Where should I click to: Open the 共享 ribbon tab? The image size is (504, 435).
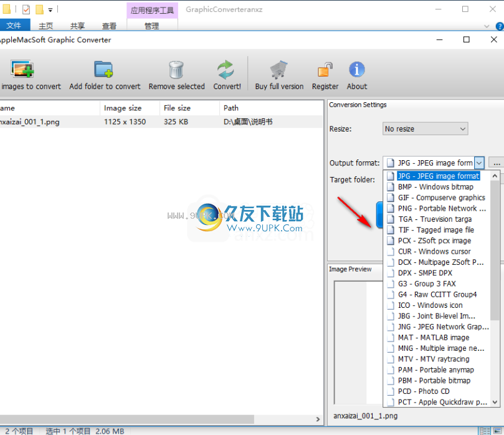pos(77,26)
